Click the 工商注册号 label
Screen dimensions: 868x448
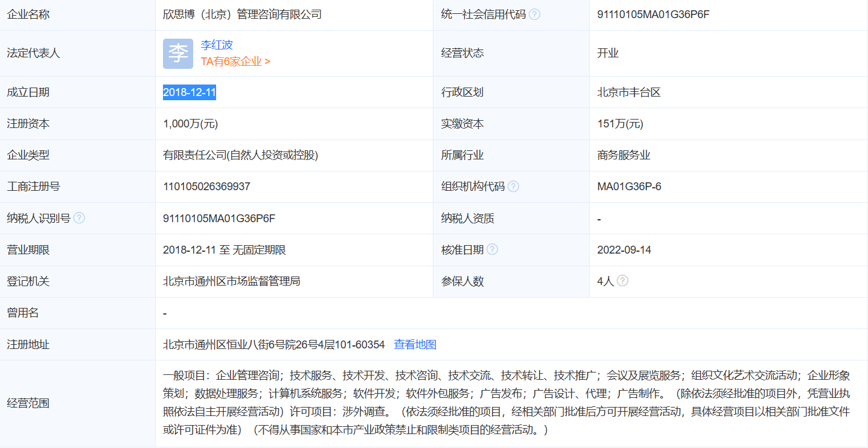[33, 187]
